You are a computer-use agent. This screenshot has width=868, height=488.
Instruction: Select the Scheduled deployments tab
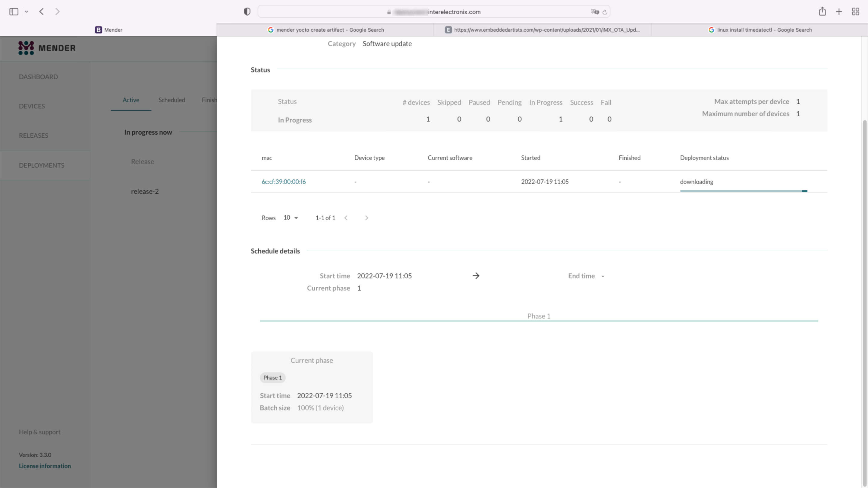[171, 99]
